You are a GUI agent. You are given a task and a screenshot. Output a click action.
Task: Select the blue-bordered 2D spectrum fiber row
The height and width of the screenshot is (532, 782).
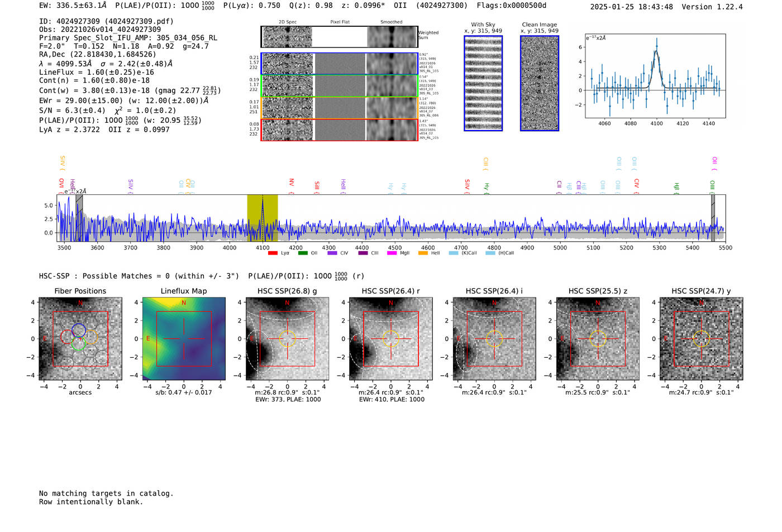click(x=340, y=64)
